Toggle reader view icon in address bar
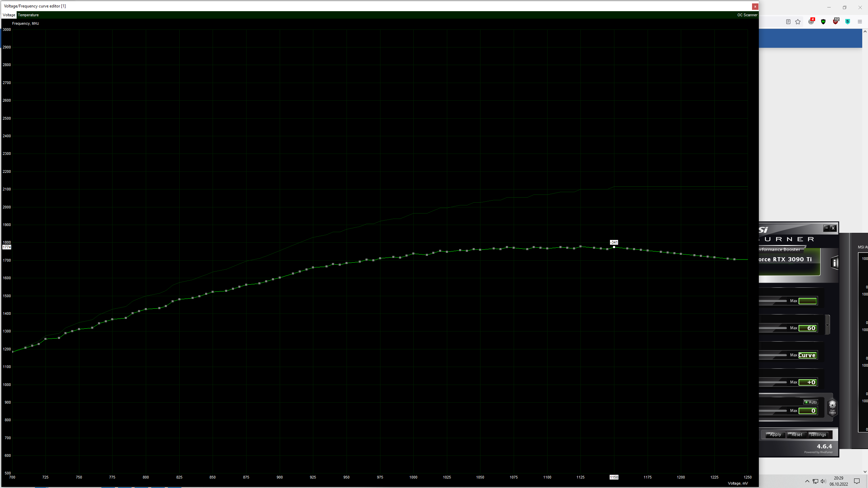Screen dimensions: 868x488 point(788,22)
